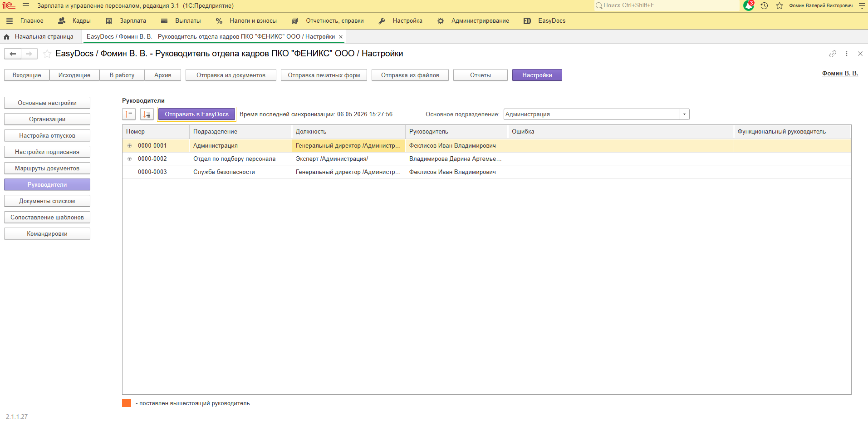Click Отправка печатных форм button
868x427 pixels.
coord(324,75)
